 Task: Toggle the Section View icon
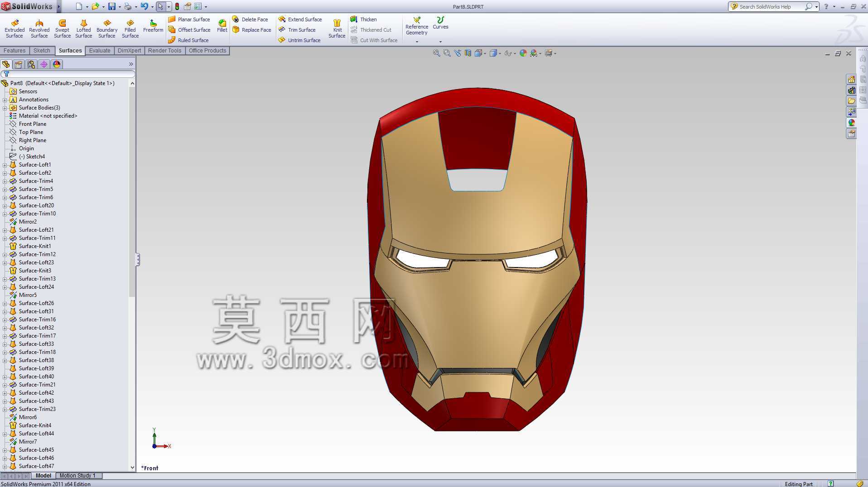(x=468, y=53)
